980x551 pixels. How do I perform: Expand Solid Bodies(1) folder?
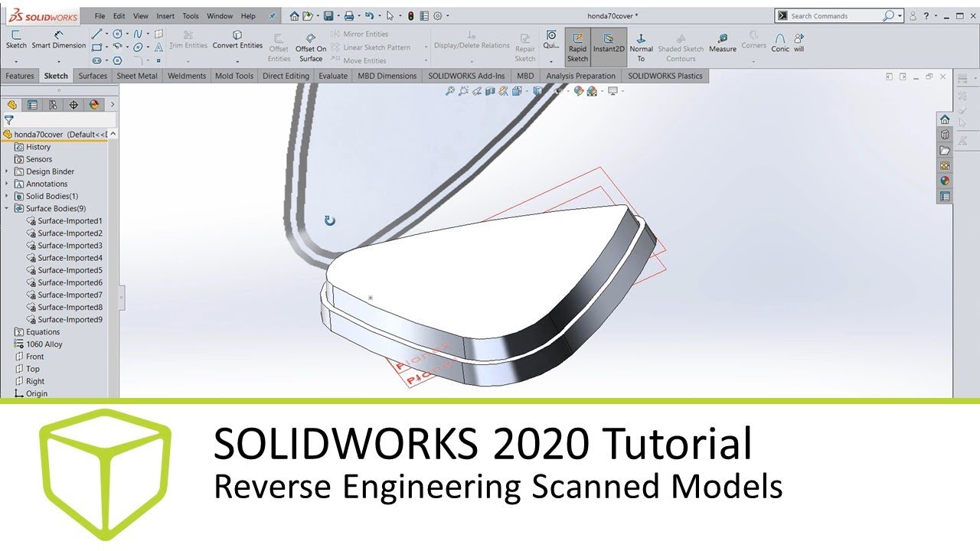8,196
